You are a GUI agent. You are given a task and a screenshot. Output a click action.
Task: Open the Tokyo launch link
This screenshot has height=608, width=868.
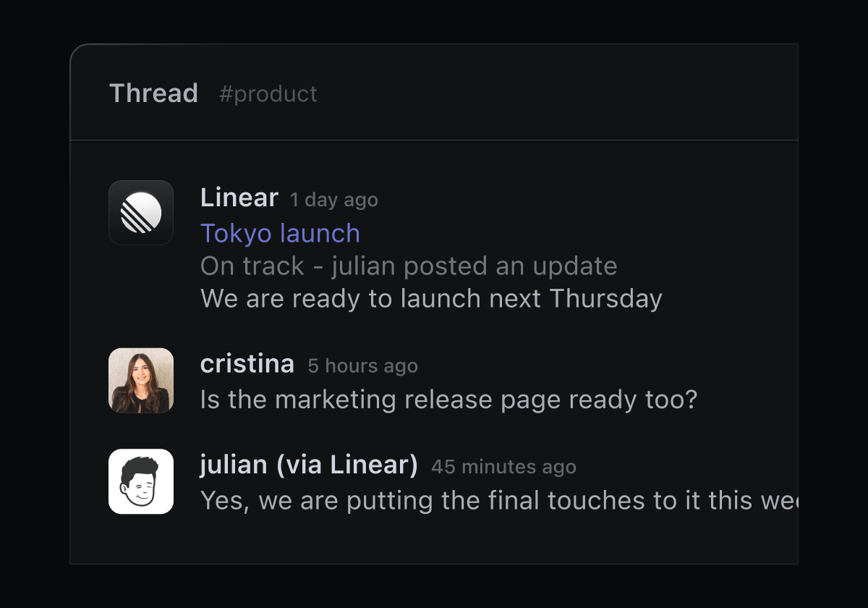[x=280, y=233]
